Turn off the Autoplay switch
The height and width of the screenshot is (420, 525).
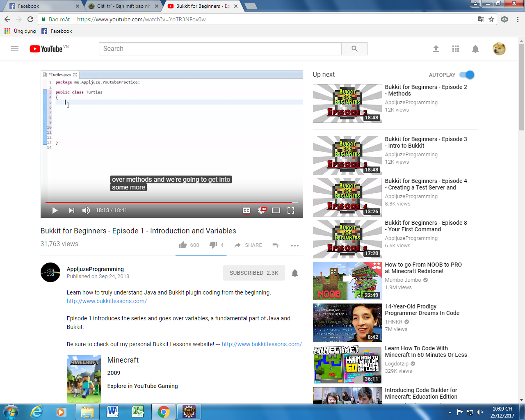click(x=467, y=75)
